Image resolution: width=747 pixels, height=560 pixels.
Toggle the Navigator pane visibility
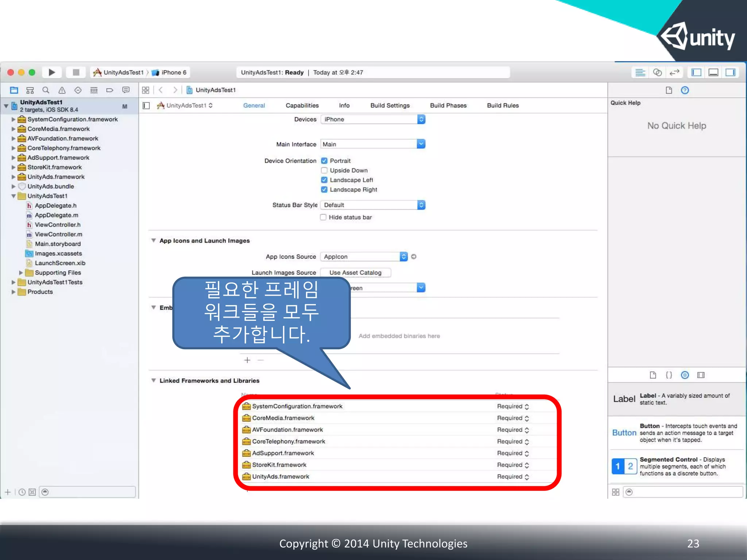pyautogui.click(x=696, y=72)
